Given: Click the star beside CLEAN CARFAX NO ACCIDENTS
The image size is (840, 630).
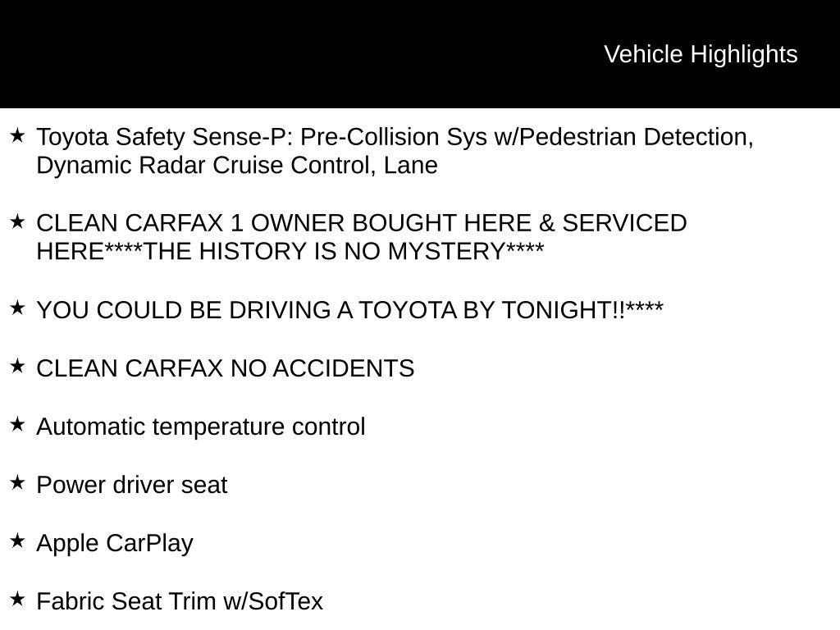Looking at the screenshot, I should (17, 367).
